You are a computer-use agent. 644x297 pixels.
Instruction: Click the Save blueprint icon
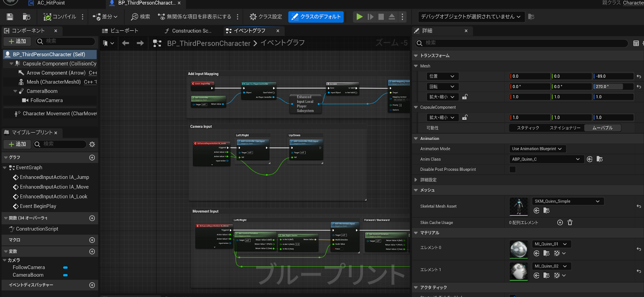point(10,17)
